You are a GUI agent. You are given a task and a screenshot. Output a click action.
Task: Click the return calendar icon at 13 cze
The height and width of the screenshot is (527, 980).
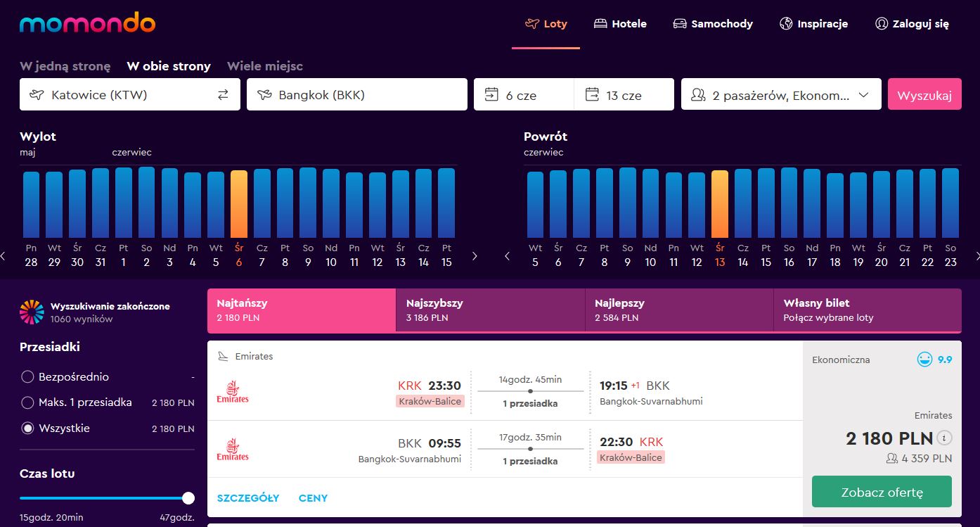pos(592,94)
